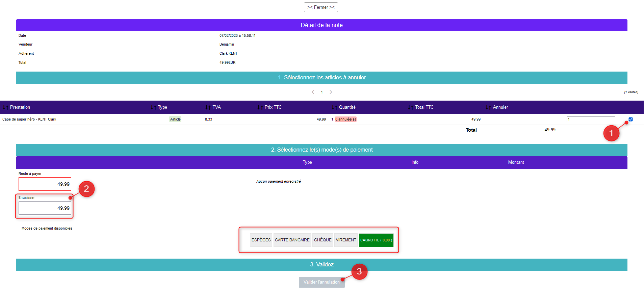Click the Info column header in the payments table

(415, 162)
